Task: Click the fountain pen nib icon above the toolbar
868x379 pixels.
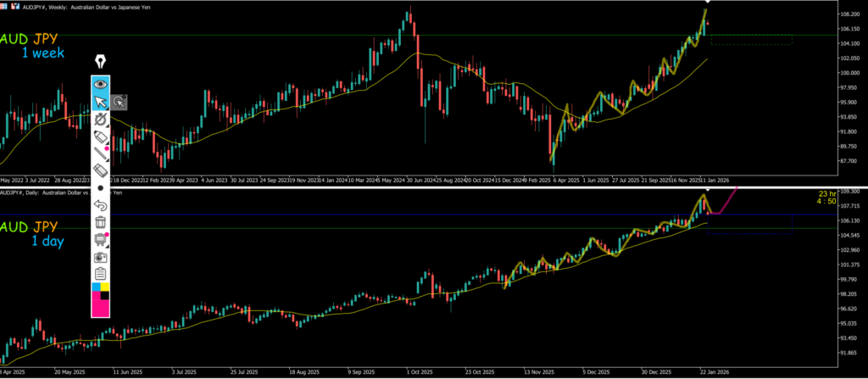Action: (101, 62)
